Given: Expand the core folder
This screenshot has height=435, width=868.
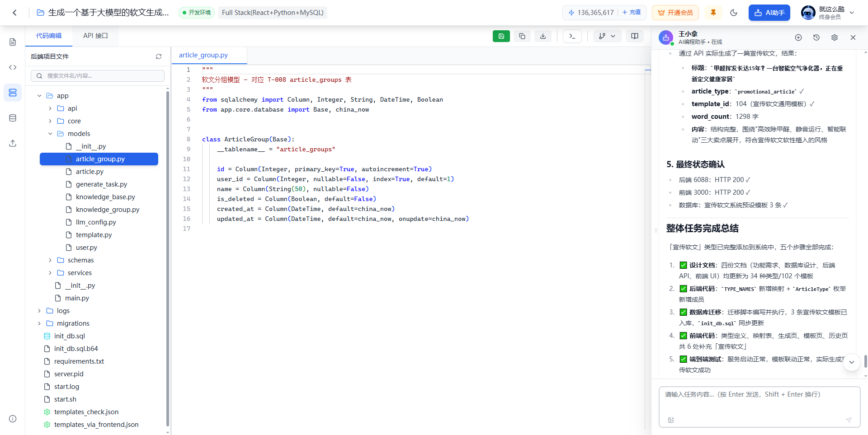Looking at the screenshot, I should point(50,121).
